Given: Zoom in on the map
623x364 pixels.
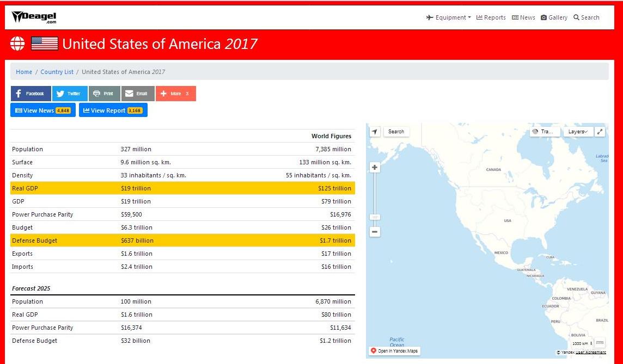Looking at the screenshot, I should point(375,168).
